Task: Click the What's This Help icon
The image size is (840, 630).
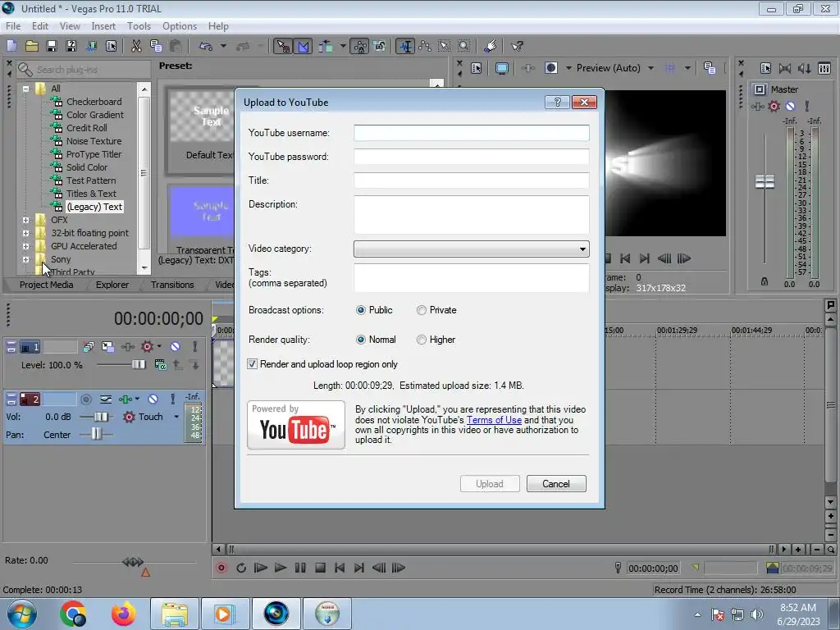Action: point(517,47)
